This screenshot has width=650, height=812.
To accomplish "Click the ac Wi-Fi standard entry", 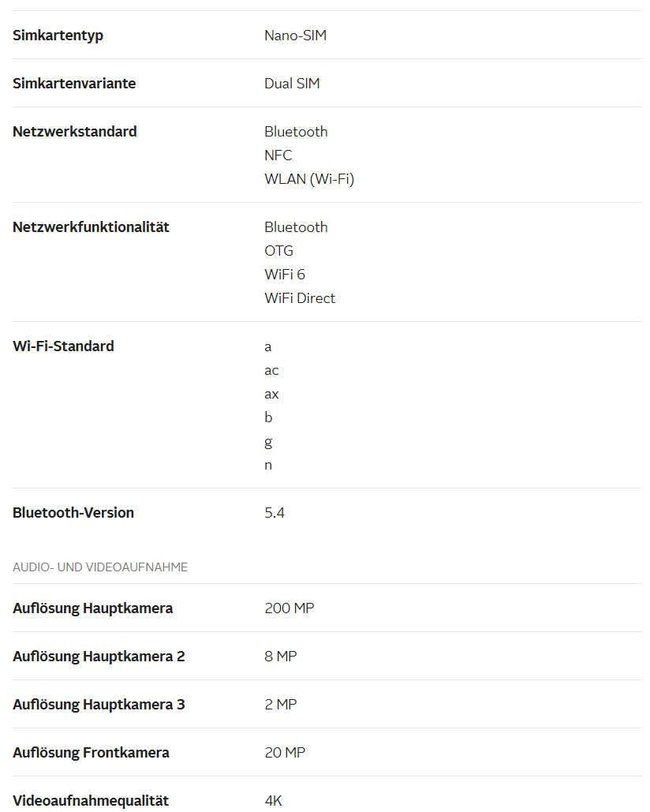I will (271, 370).
